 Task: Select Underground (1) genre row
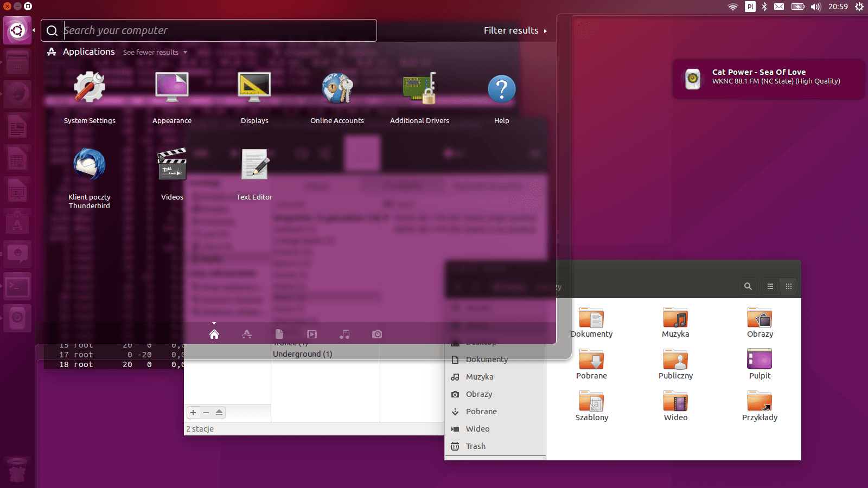[325, 354]
